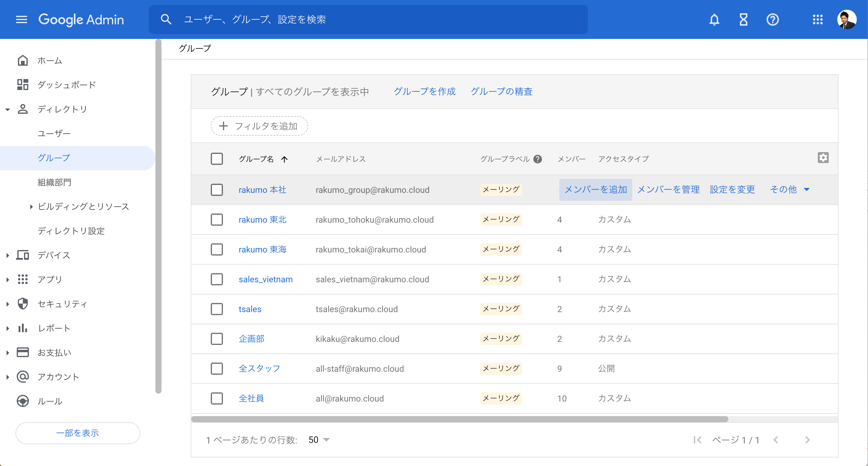Check the 全社員 row checkbox
The image size is (868, 466).
click(217, 398)
